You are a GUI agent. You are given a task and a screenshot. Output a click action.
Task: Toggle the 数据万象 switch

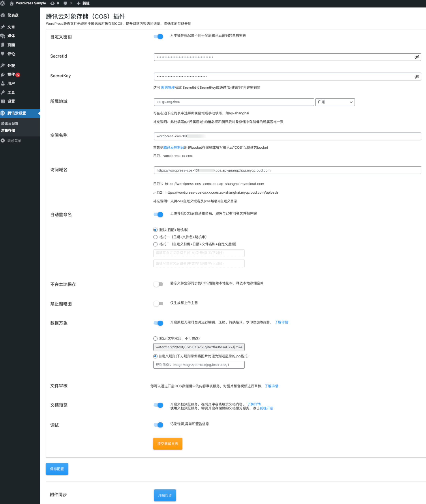coord(159,323)
